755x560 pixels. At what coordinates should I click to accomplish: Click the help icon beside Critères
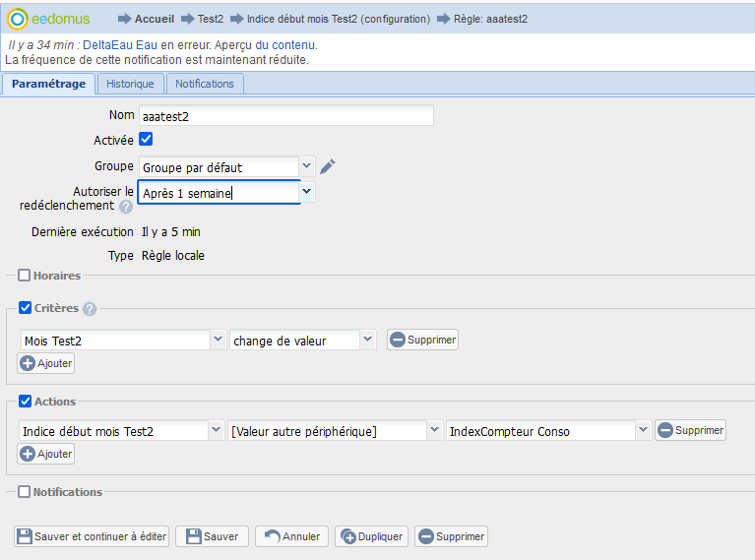point(90,309)
